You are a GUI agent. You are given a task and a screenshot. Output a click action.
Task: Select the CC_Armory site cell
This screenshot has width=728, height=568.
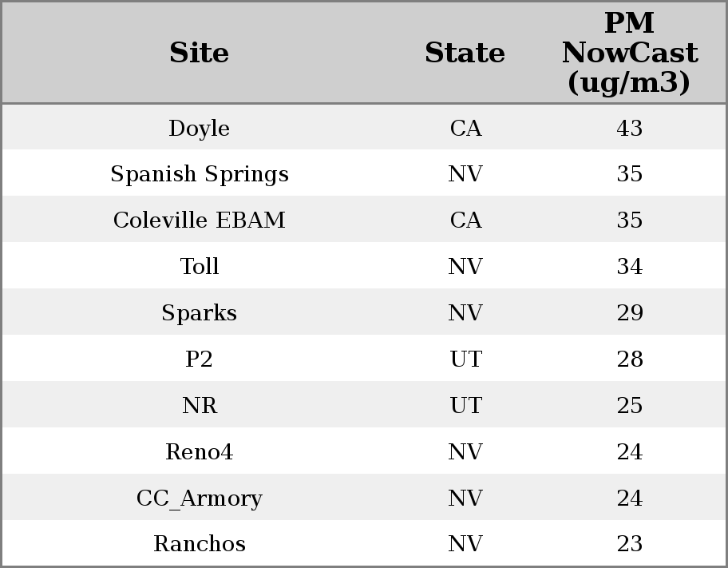(x=199, y=498)
